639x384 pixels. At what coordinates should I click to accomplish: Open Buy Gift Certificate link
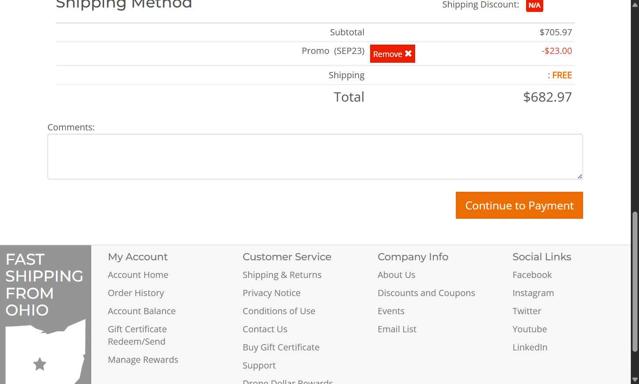coord(281,347)
